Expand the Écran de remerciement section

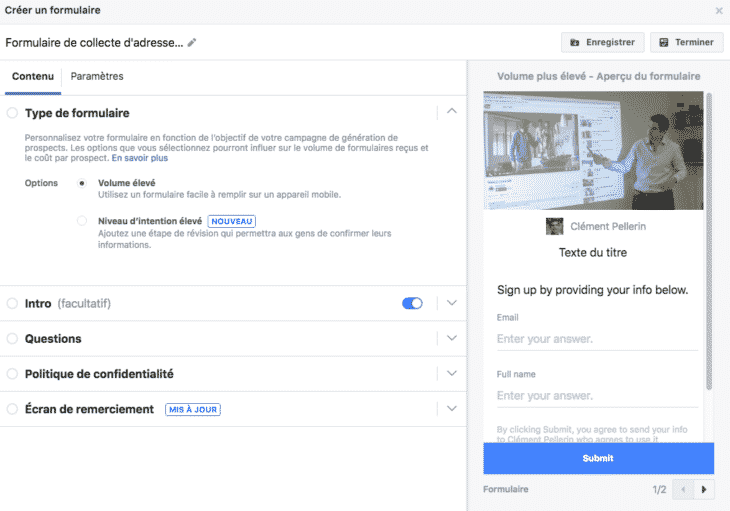coord(452,408)
